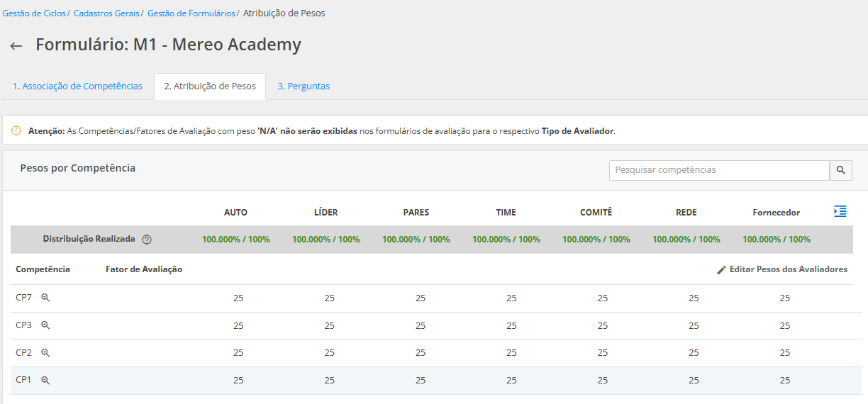Click the magnifier icon beside CP1
Screen dimensions: 868x404
(45, 381)
